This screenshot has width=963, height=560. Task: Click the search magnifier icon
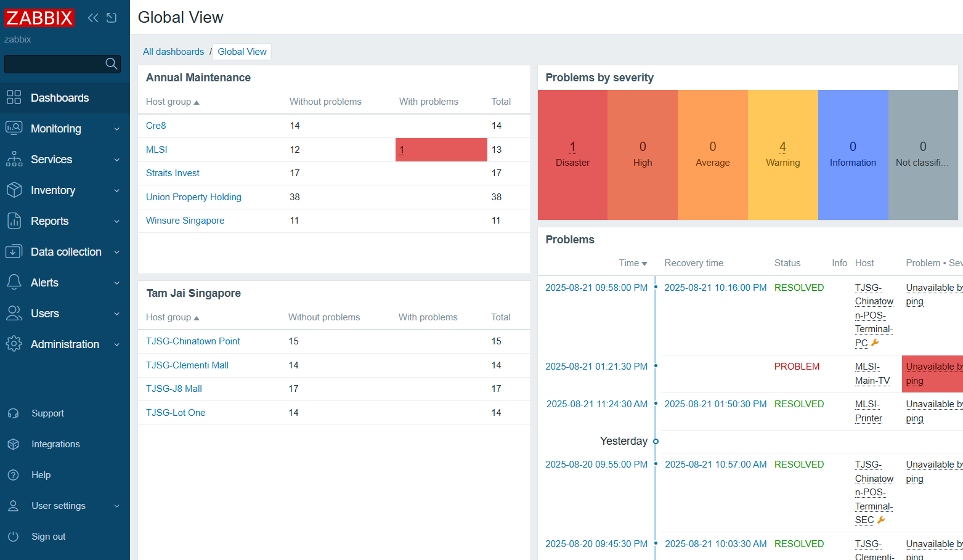(111, 63)
